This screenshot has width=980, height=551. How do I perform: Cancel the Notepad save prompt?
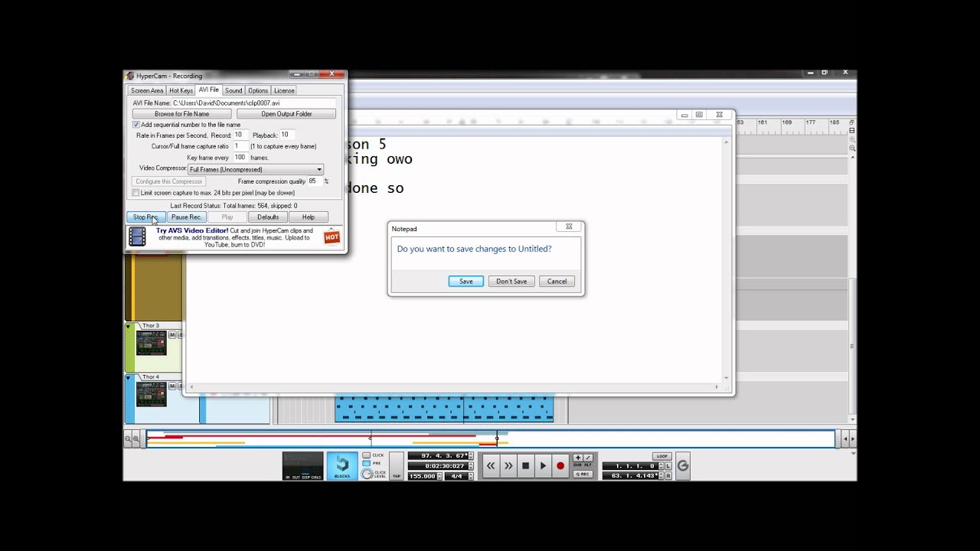557,281
